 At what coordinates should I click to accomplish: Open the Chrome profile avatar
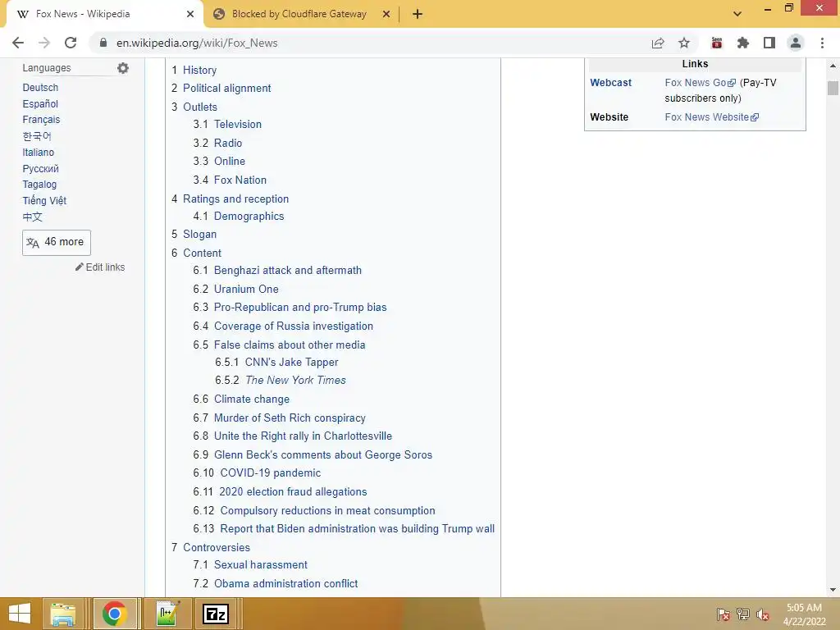[796, 43]
